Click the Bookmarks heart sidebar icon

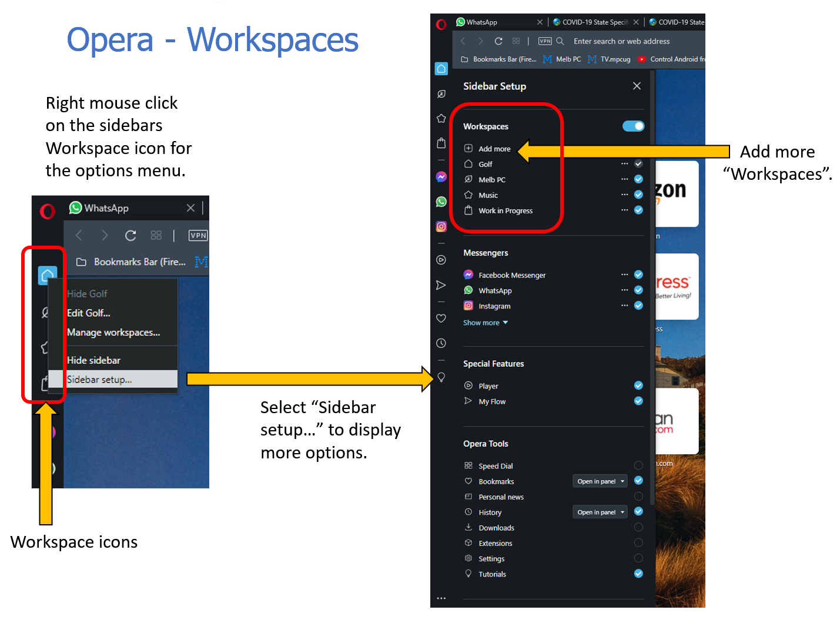click(441, 318)
